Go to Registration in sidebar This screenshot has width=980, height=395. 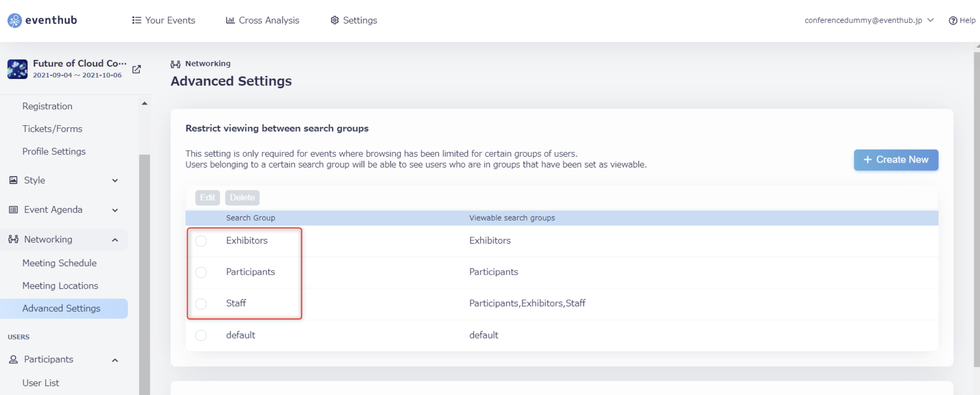47,106
